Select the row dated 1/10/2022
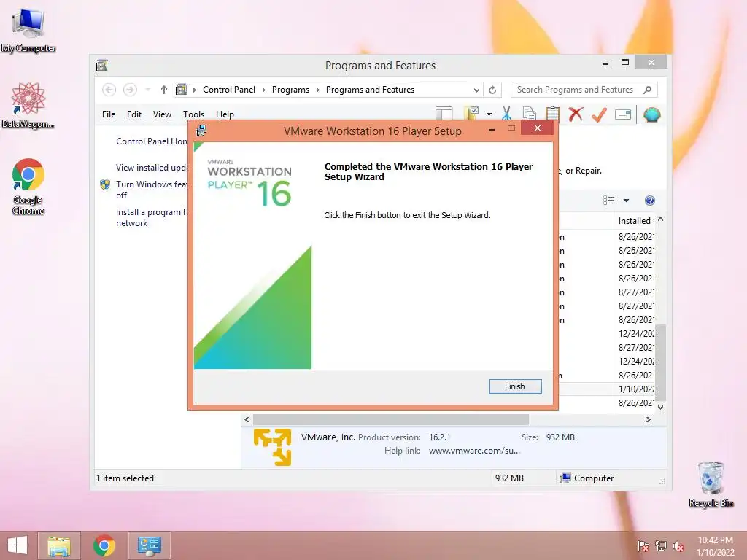747x560 pixels. [607, 389]
